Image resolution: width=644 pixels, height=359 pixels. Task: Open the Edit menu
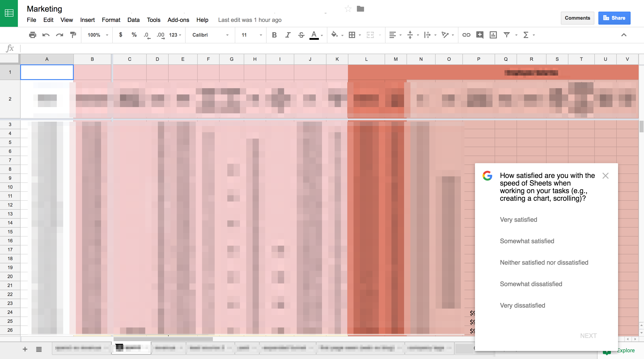48,20
